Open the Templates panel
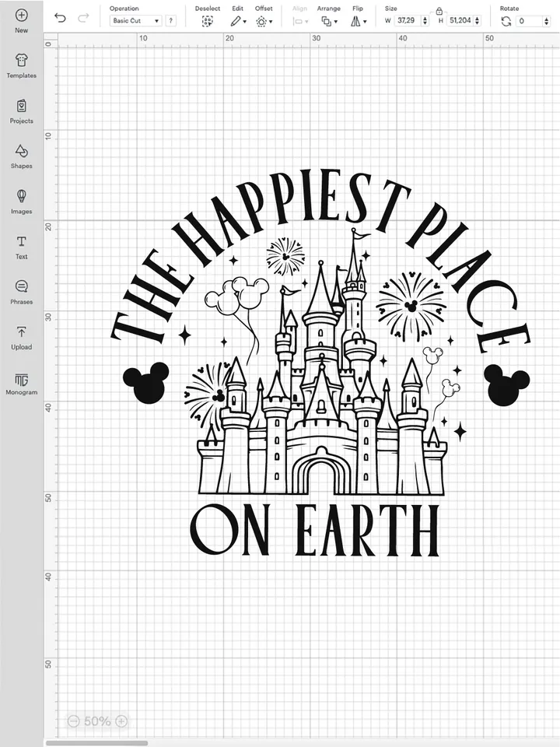The width and height of the screenshot is (560, 747). [22, 66]
